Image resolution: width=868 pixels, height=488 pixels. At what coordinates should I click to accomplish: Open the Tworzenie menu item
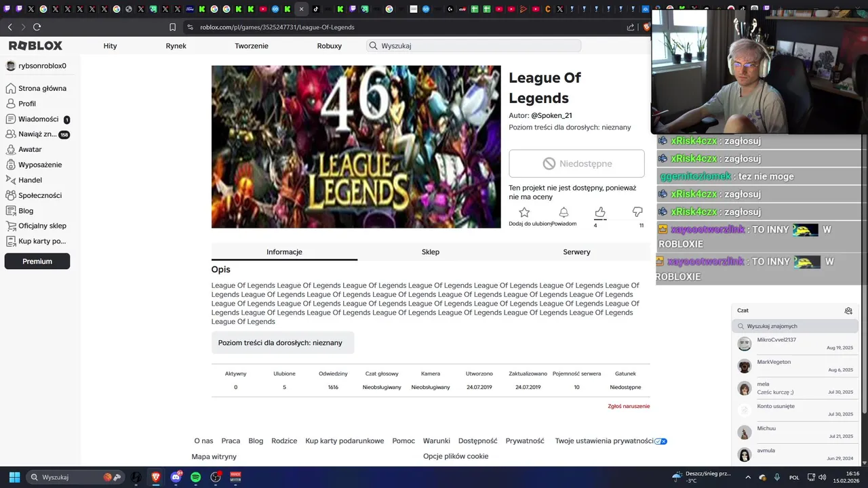click(x=252, y=45)
